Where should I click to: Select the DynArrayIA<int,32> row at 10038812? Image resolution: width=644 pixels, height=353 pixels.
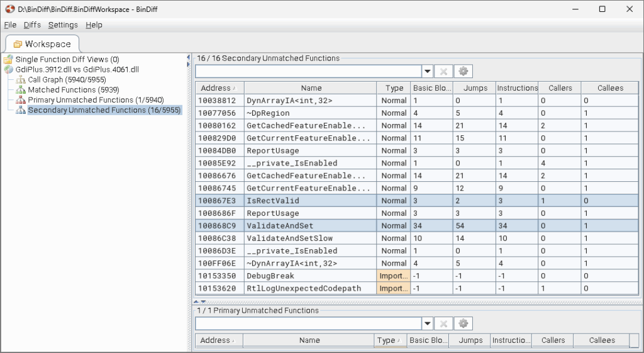(417, 100)
